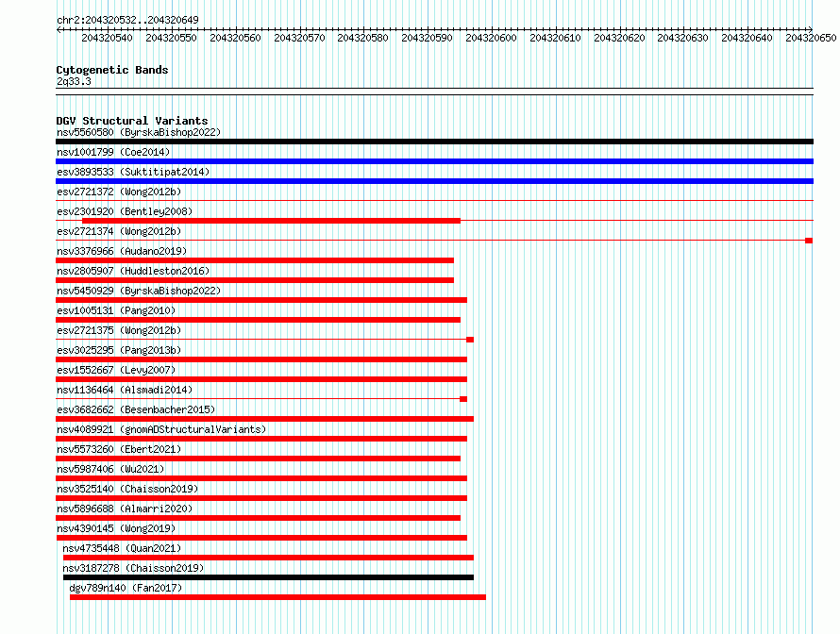Select the black nsv5560580 variant bar
Screen dimensions: 840x634
point(434,142)
